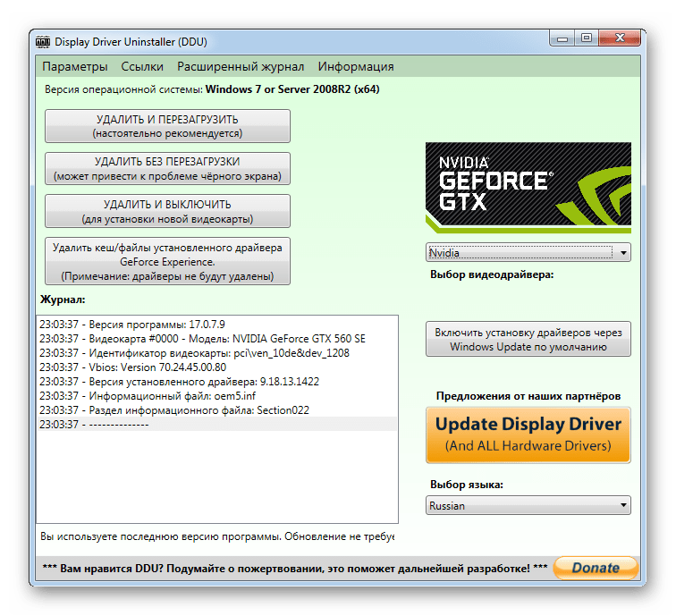Open the Параметры menu
The width and height of the screenshot is (676, 616).
[75, 66]
